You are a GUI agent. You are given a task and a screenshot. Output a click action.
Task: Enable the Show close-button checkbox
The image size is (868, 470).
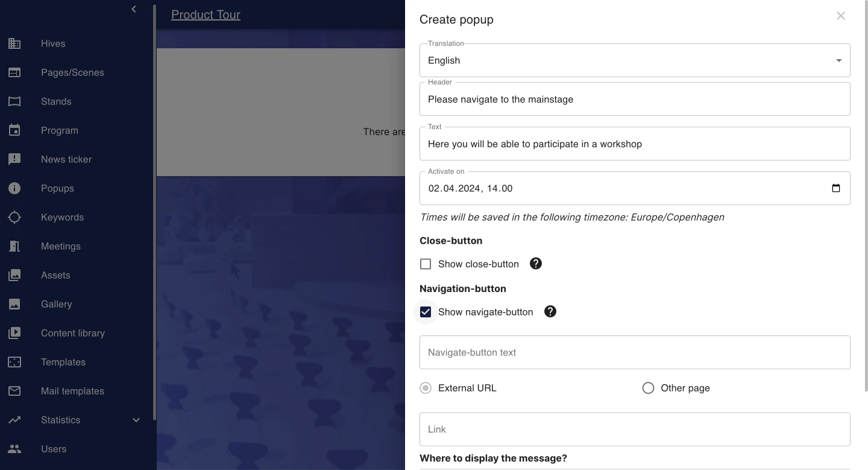426,264
